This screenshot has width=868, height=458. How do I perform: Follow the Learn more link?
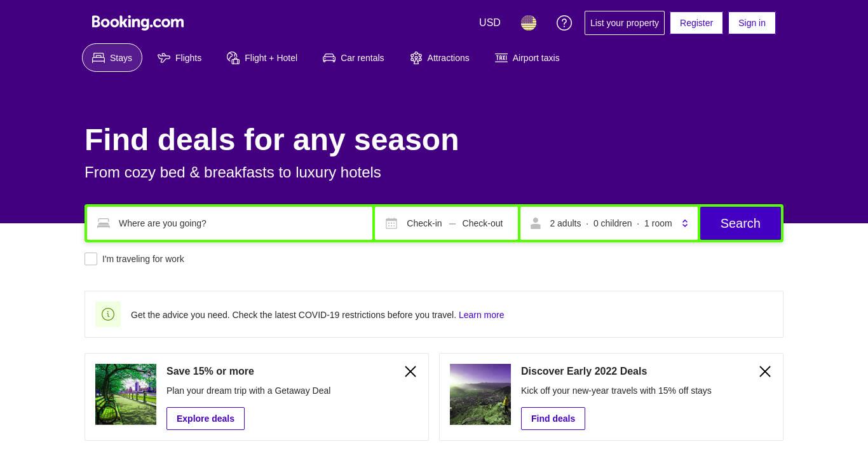pyautogui.click(x=481, y=315)
